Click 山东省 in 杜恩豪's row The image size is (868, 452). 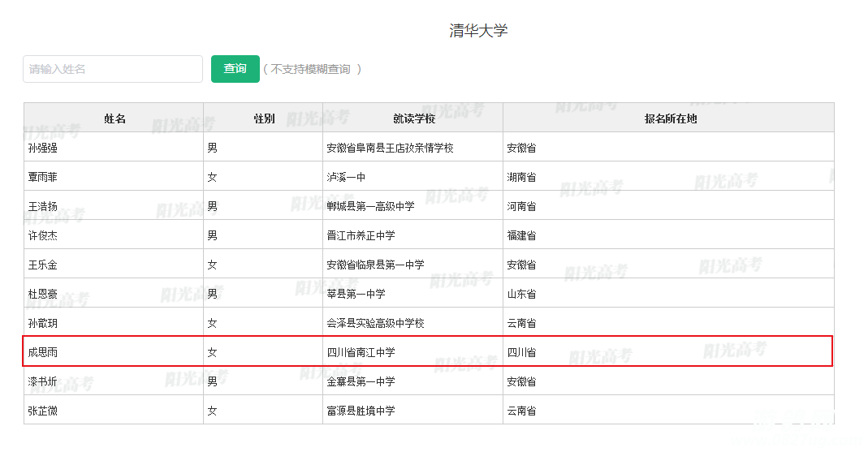coord(521,294)
